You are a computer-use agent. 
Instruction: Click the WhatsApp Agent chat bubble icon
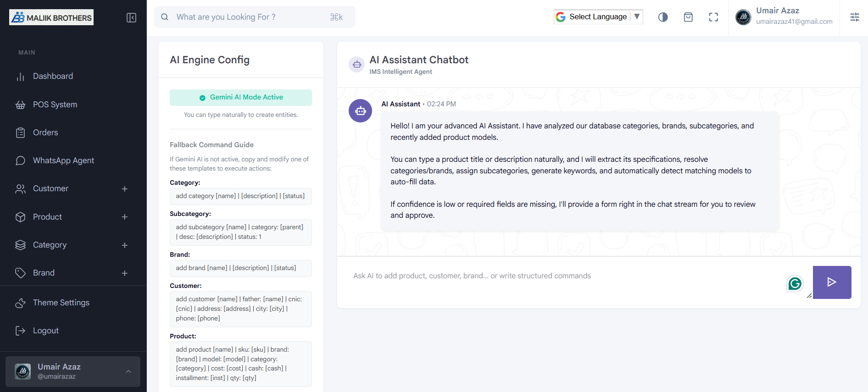coord(20,160)
